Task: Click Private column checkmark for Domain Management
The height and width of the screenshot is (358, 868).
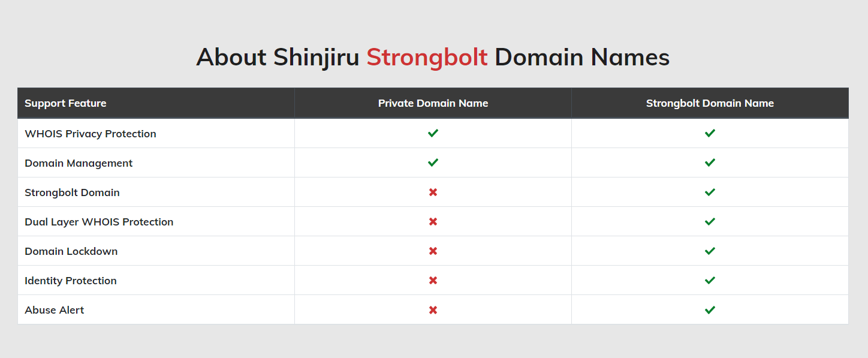Action: tap(433, 163)
